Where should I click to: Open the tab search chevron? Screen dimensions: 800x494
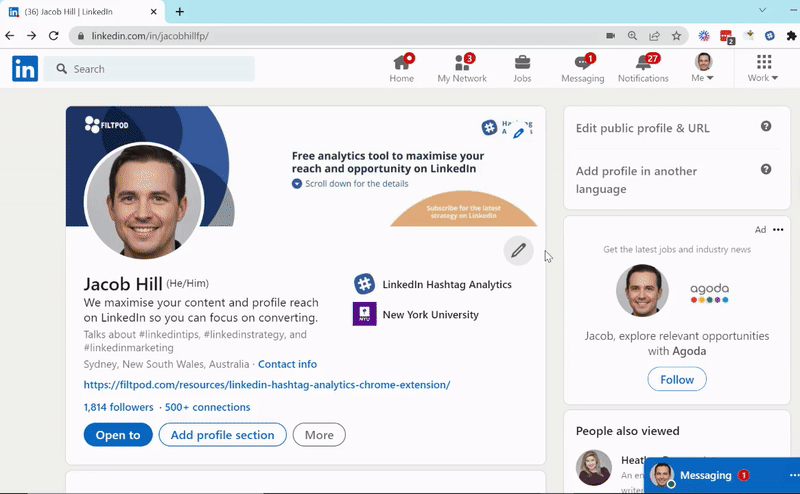click(762, 10)
